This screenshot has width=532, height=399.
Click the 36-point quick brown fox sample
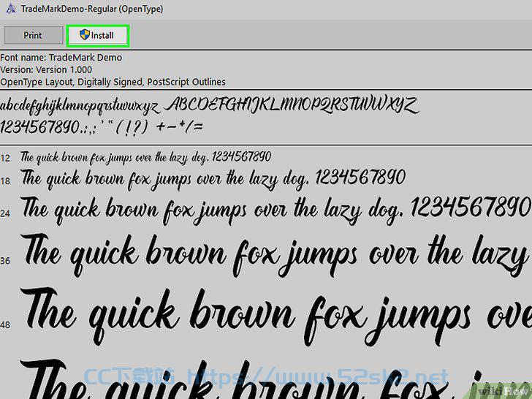(276, 256)
